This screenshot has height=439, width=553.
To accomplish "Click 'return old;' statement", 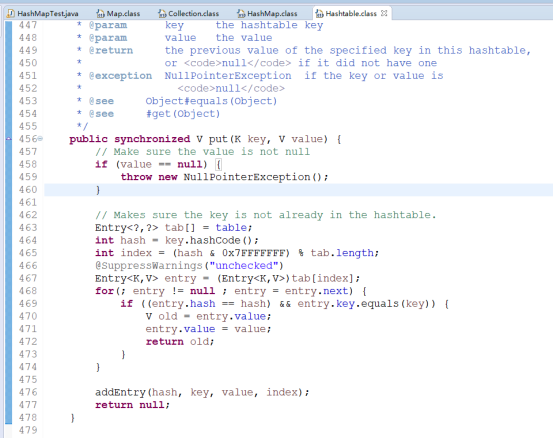I will (x=180, y=342).
